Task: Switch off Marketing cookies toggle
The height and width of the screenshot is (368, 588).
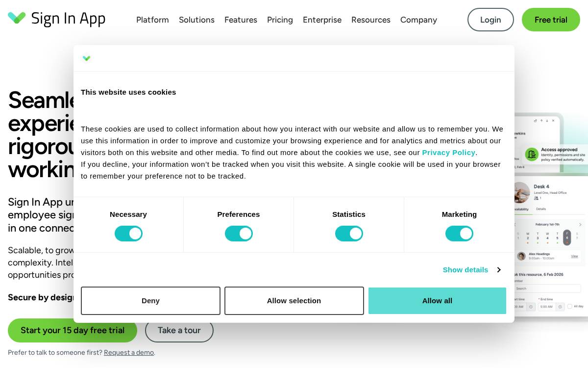Action: coord(459,234)
